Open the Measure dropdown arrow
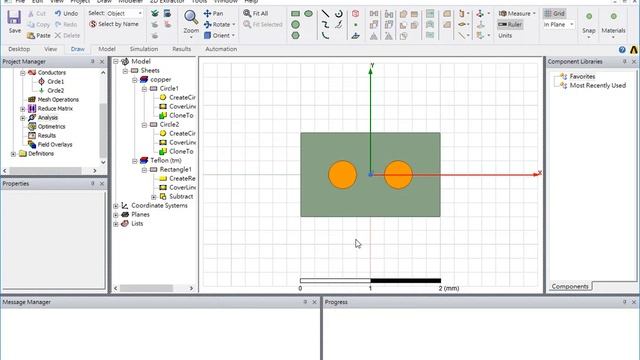 coord(534,13)
